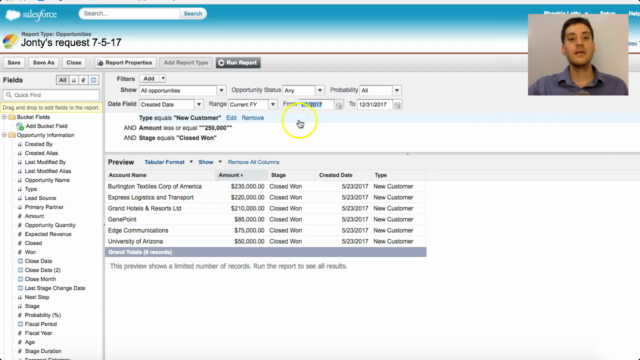Open the To date calendar picker
The width and height of the screenshot is (640, 360).
tap(397, 105)
